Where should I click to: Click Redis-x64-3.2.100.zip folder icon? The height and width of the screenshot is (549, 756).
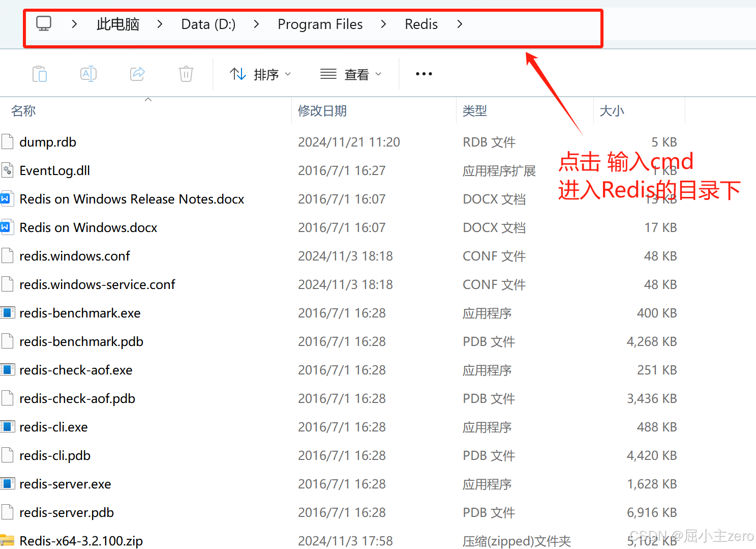[7, 540]
